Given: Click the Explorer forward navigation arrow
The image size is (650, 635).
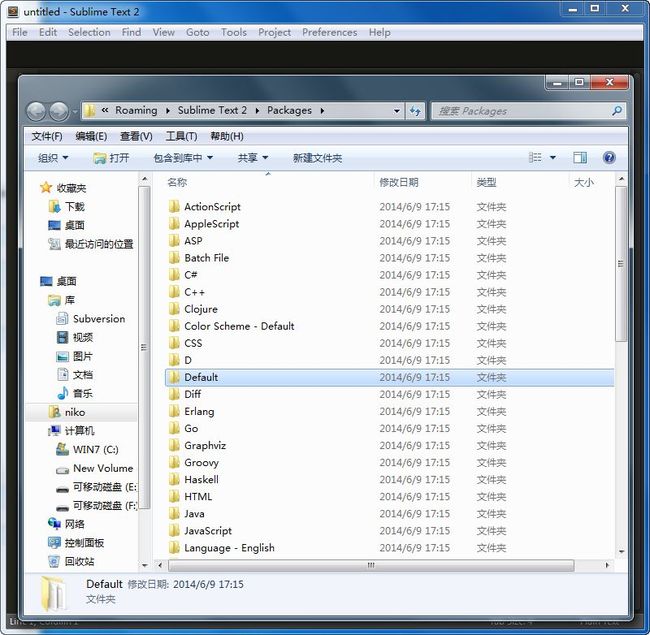Looking at the screenshot, I should pyautogui.click(x=59, y=111).
